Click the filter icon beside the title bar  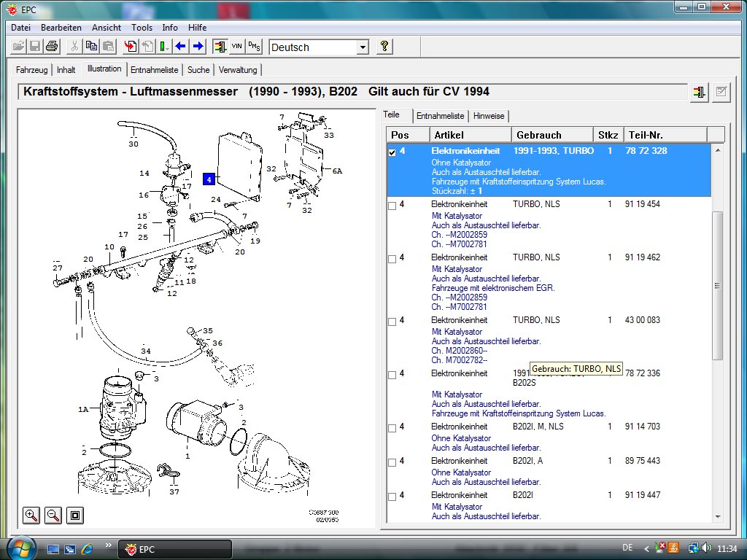[699, 92]
